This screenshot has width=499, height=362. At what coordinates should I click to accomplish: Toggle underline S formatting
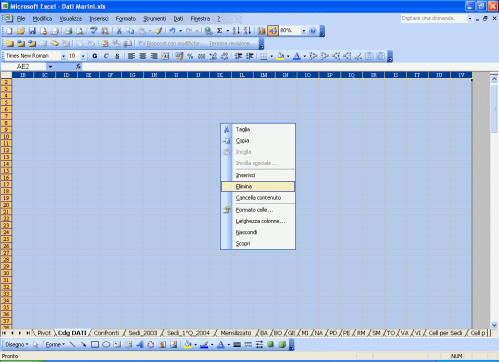click(117, 56)
